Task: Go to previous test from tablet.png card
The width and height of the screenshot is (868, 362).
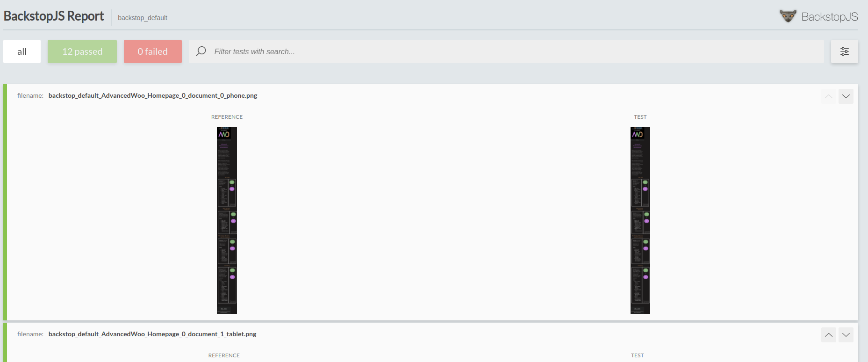Action: [829, 335]
